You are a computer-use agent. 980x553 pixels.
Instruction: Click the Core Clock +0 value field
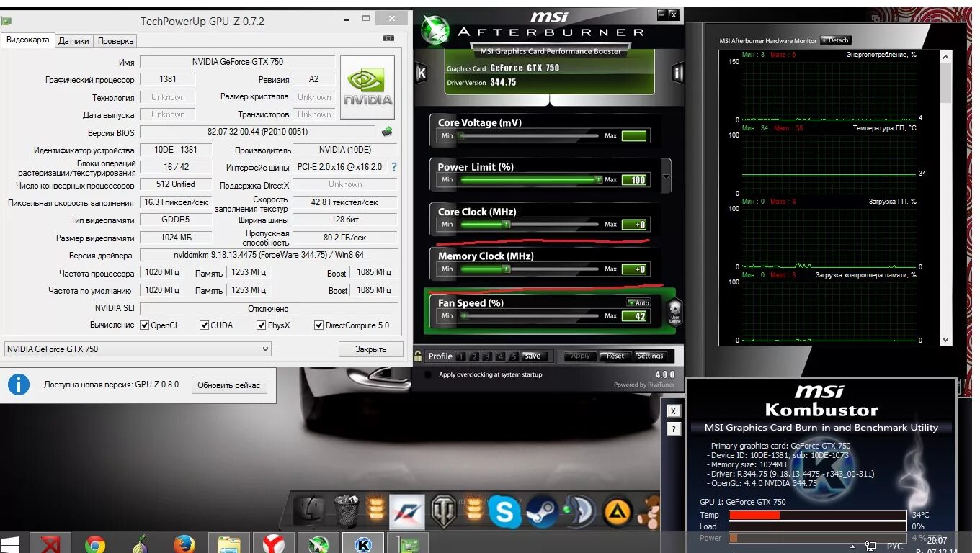tap(634, 225)
